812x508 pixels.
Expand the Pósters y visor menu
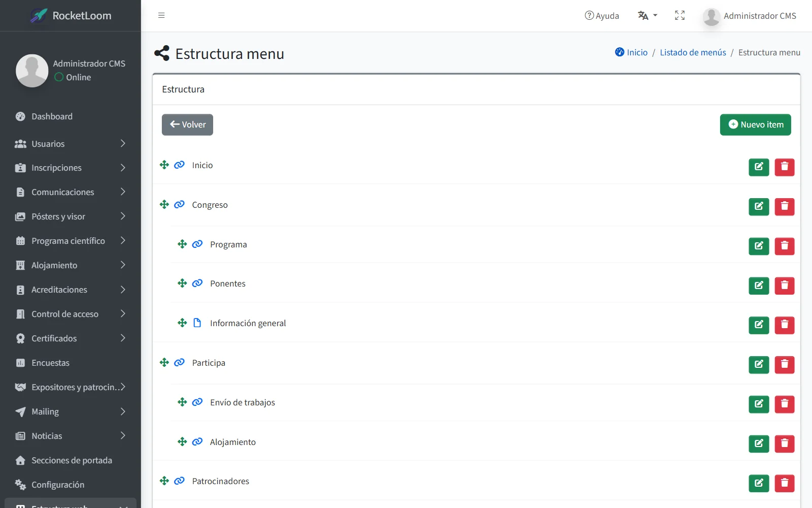(x=71, y=216)
